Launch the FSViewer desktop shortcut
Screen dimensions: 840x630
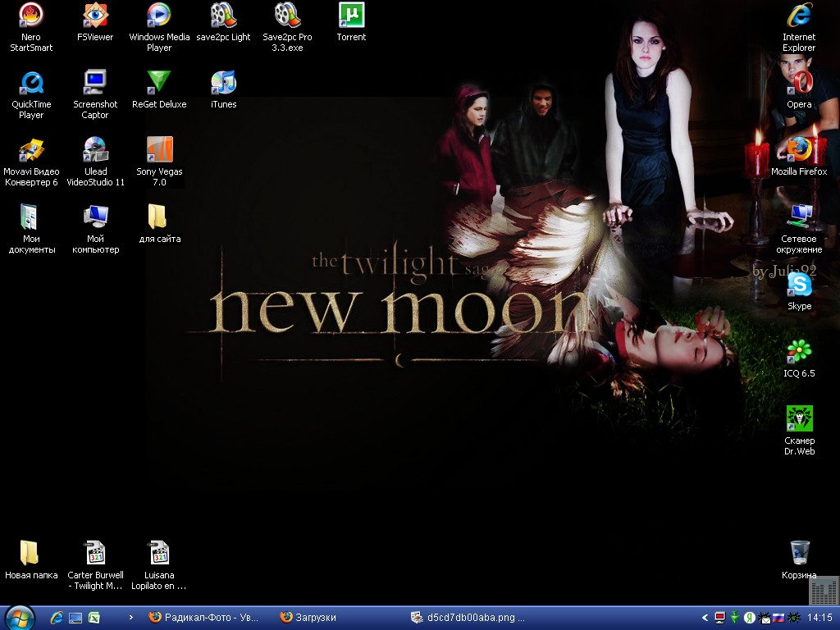[95, 22]
